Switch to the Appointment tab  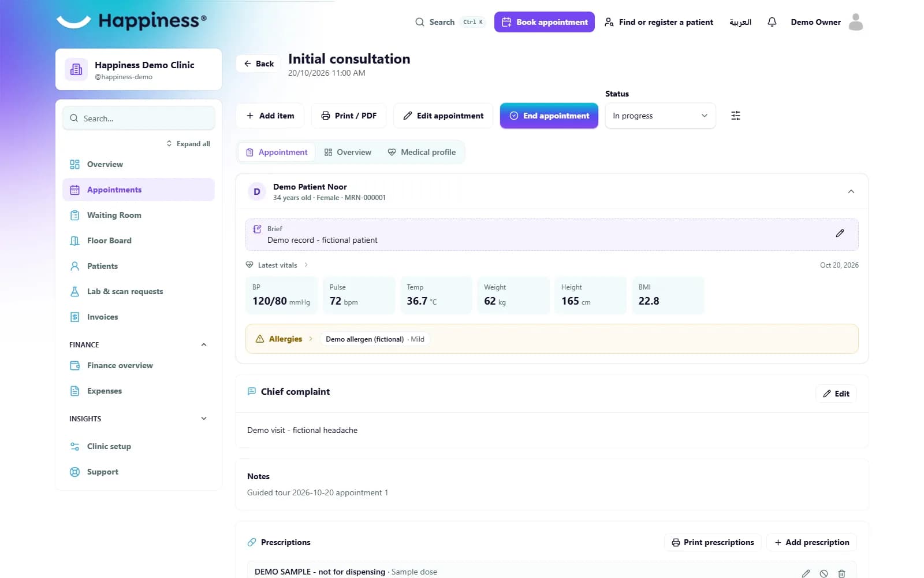[277, 152]
